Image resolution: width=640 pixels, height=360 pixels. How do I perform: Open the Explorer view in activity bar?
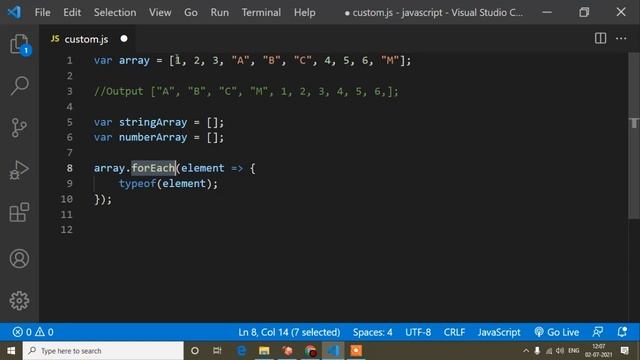click(19, 44)
